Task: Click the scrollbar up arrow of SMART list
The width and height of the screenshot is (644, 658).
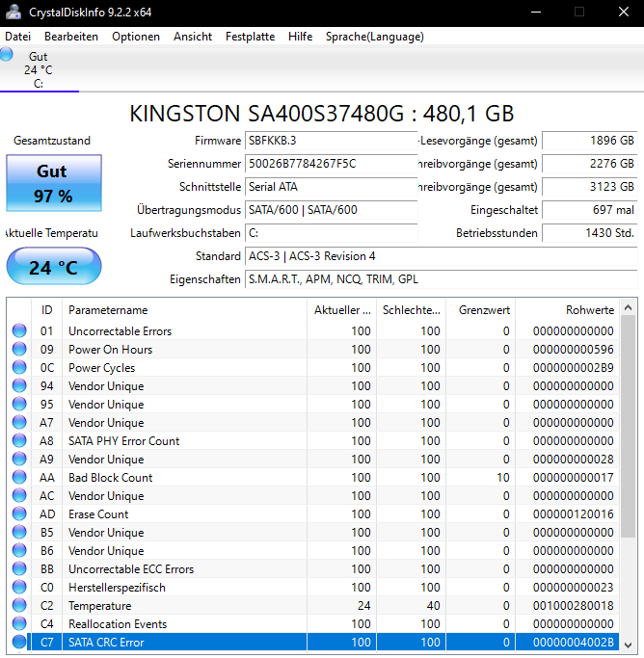Action: [x=628, y=307]
